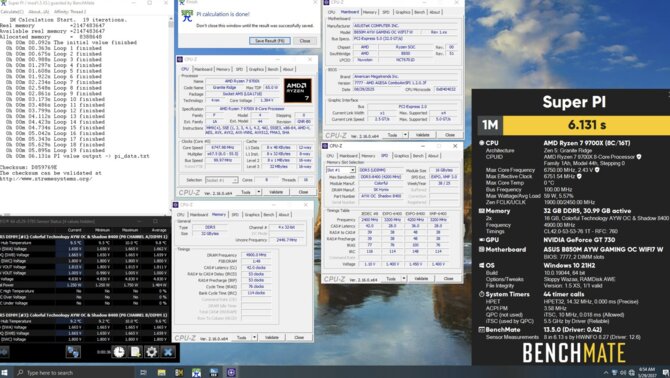Click DRAM Frequency value in Memory window
The height and width of the screenshot is (378, 670).
click(256, 255)
